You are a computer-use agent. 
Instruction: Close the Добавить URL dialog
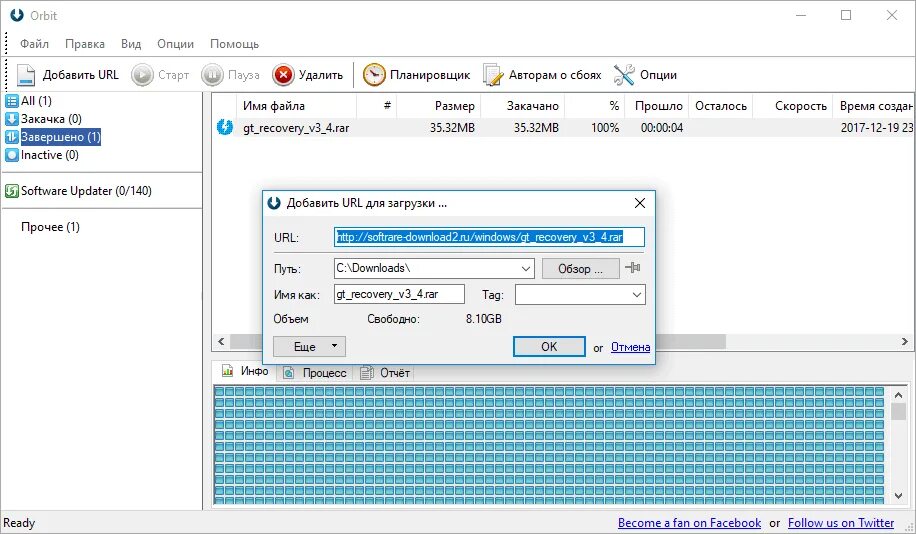640,203
